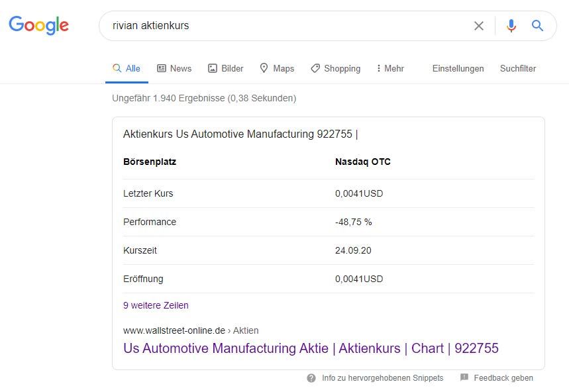Viewport: 569px width, 392px height.
Task: Open the Mehr dropdown menu
Action: click(389, 68)
